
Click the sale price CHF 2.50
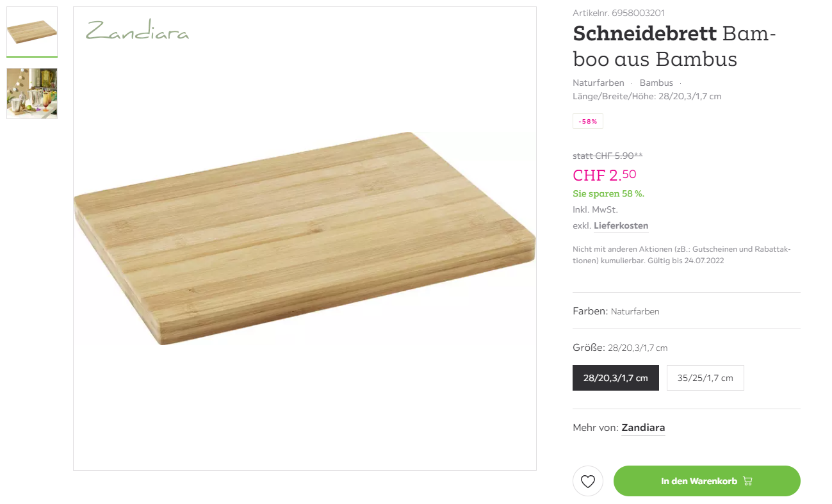tap(604, 175)
